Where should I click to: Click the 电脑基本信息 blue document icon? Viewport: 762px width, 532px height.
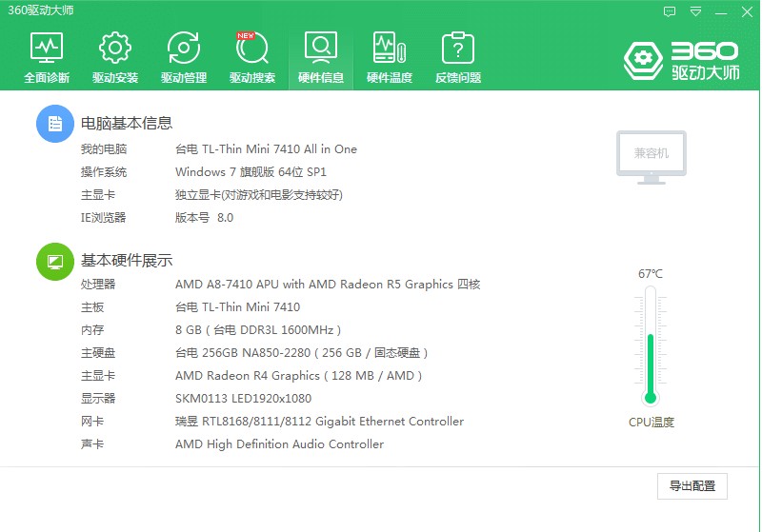(x=55, y=124)
